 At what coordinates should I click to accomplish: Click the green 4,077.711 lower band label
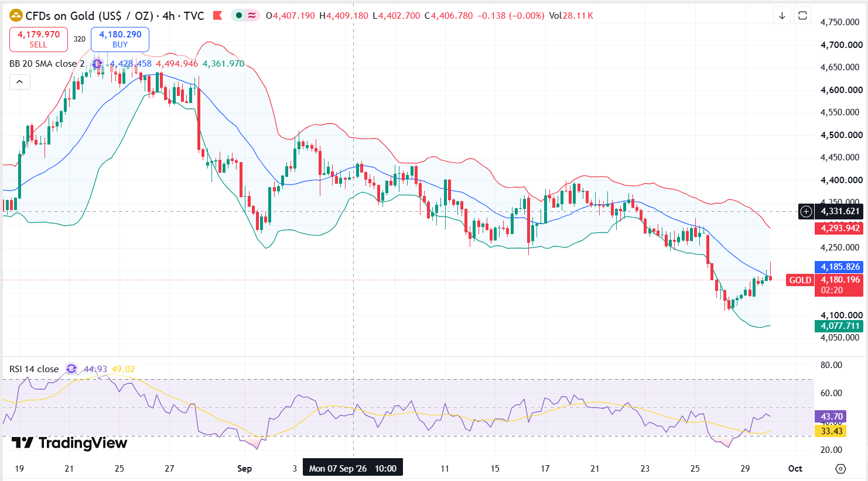pyautogui.click(x=839, y=326)
